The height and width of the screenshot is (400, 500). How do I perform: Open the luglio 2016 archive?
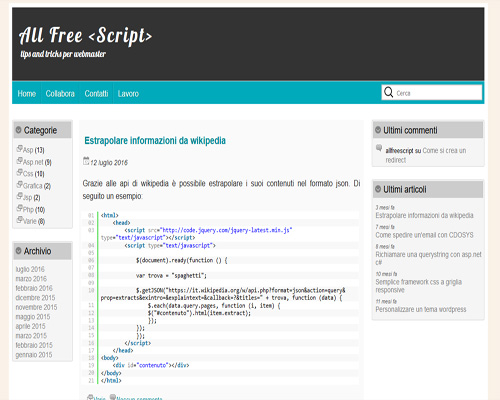(x=30, y=269)
